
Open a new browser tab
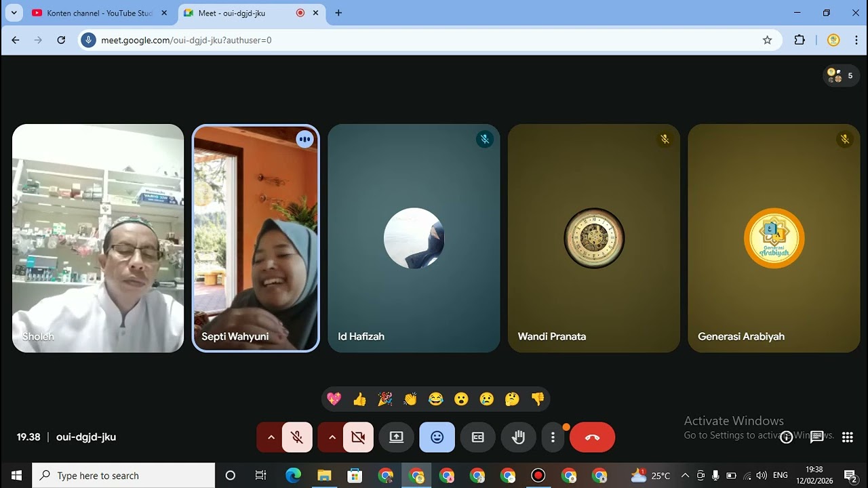pyautogui.click(x=338, y=13)
